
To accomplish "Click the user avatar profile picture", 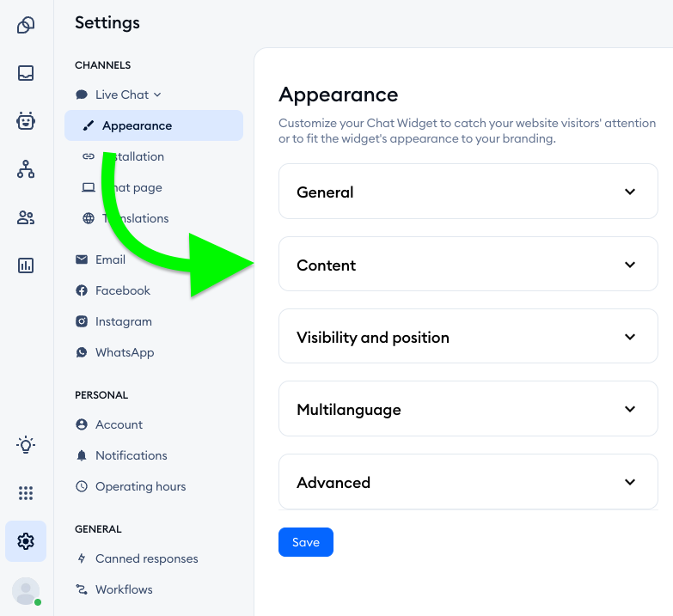I will pos(26,591).
